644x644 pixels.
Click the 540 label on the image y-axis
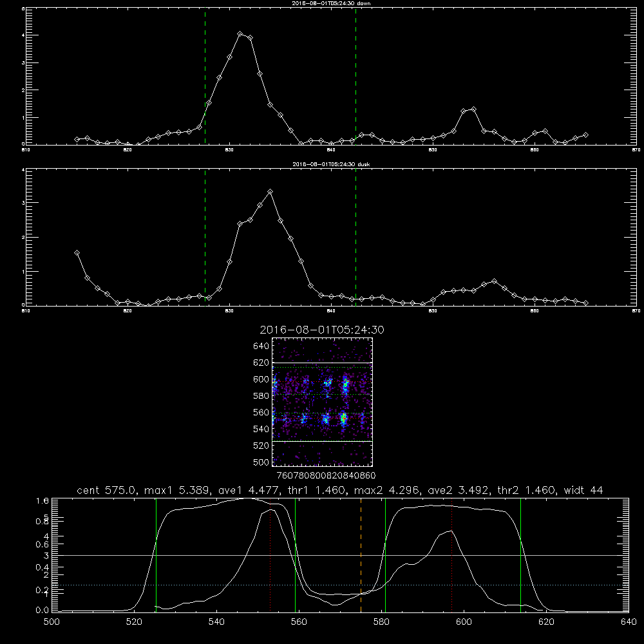261,429
